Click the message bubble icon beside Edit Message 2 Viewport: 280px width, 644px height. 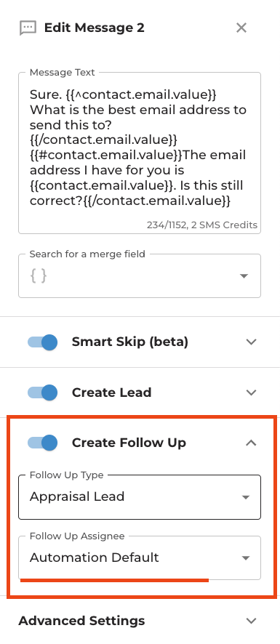tap(28, 28)
